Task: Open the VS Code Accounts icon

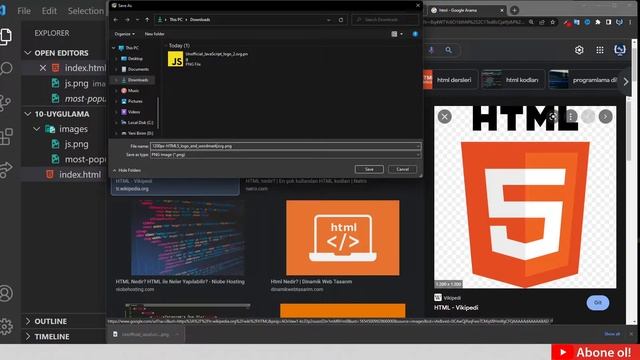Action: click(x=6, y=293)
